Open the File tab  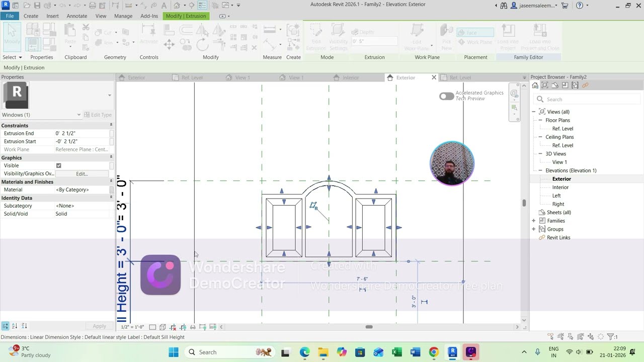[10, 16]
